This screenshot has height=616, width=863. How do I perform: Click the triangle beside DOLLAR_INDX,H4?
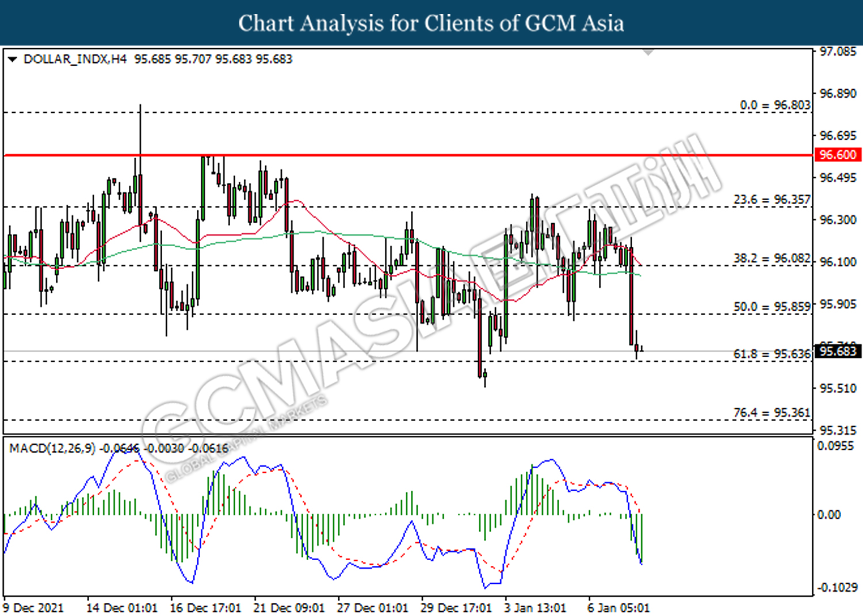tap(12, 59)
